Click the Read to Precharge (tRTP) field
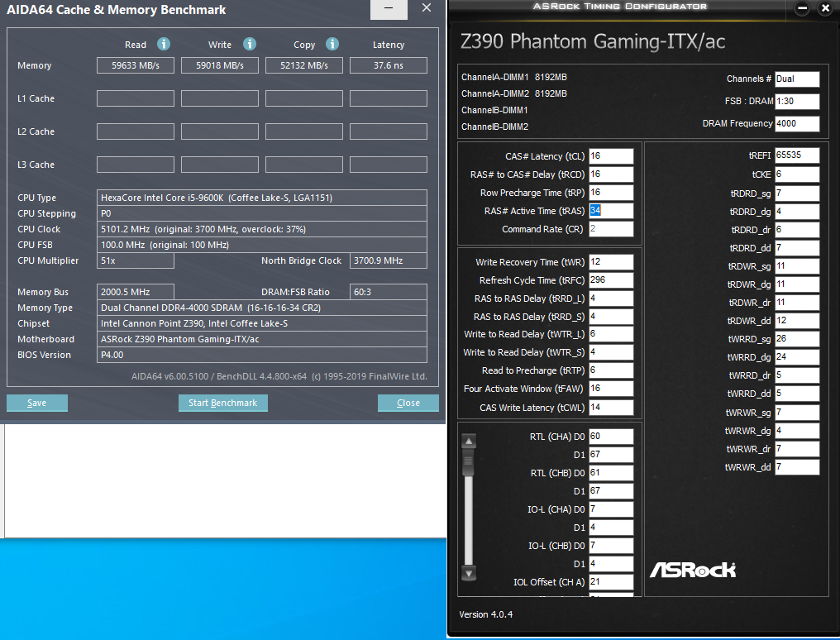The image size is (840, 640). [611, 370]
